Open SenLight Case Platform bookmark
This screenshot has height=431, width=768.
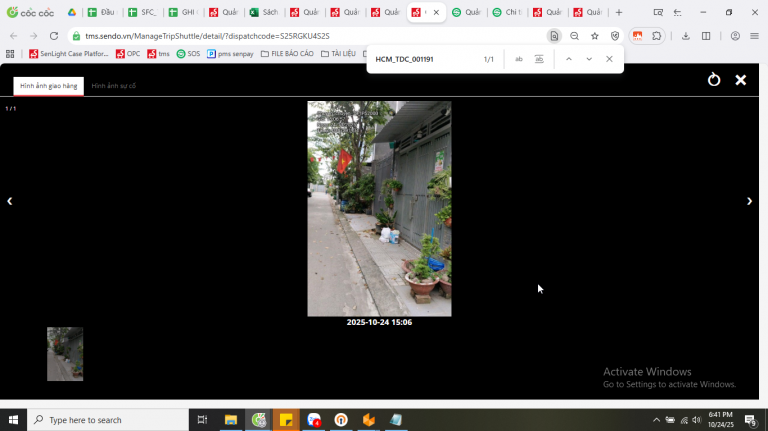point(69,54)
